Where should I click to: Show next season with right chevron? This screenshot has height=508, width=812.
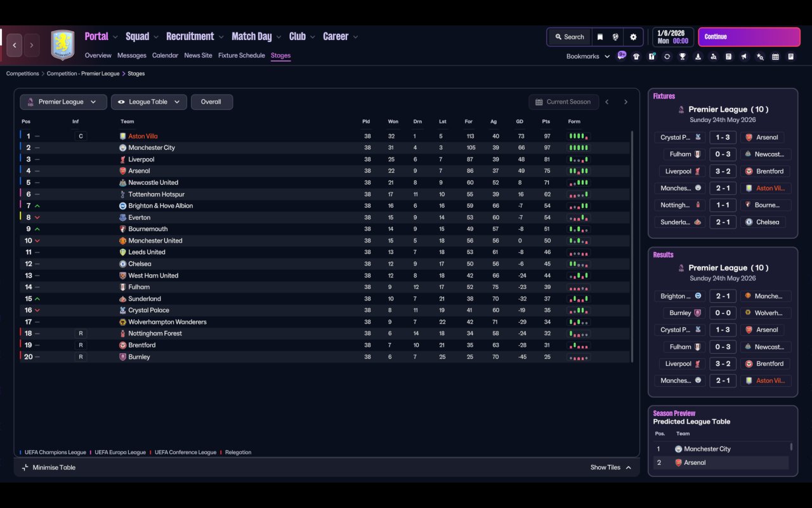(x=625, y=102)
